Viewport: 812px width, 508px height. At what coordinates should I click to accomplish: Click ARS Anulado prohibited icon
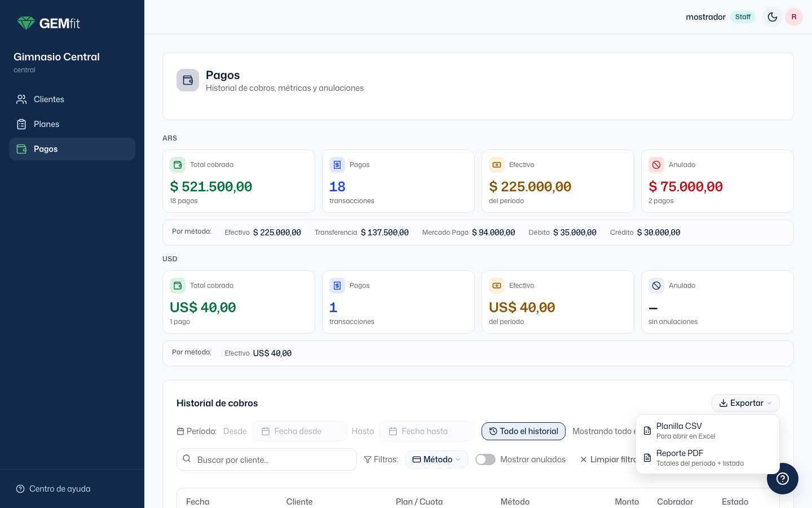click(x=656, y=165)
